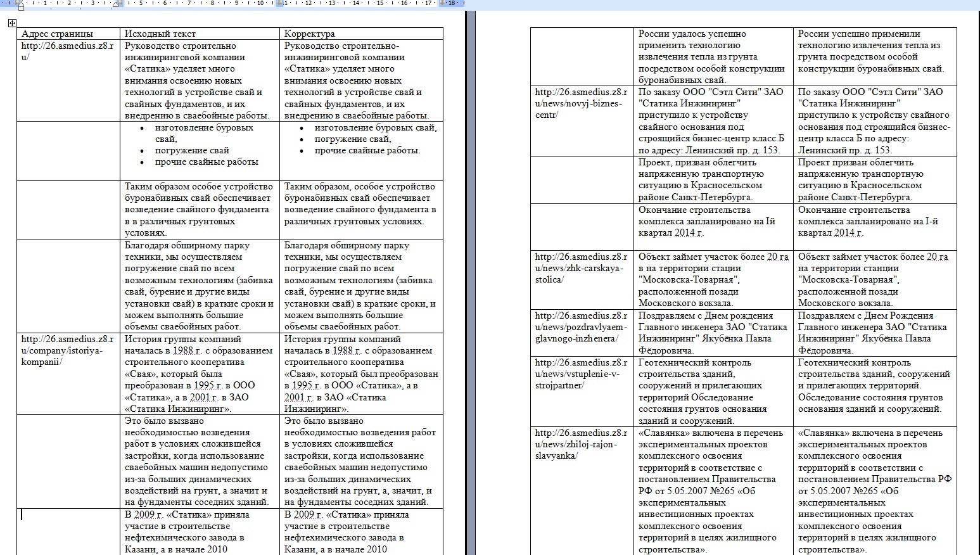This screenshot has height=555, width=980.
Task: Click 'погружение свай,' bullet in Корректура column
Action: pyautogui.click(x=353, y=139)
